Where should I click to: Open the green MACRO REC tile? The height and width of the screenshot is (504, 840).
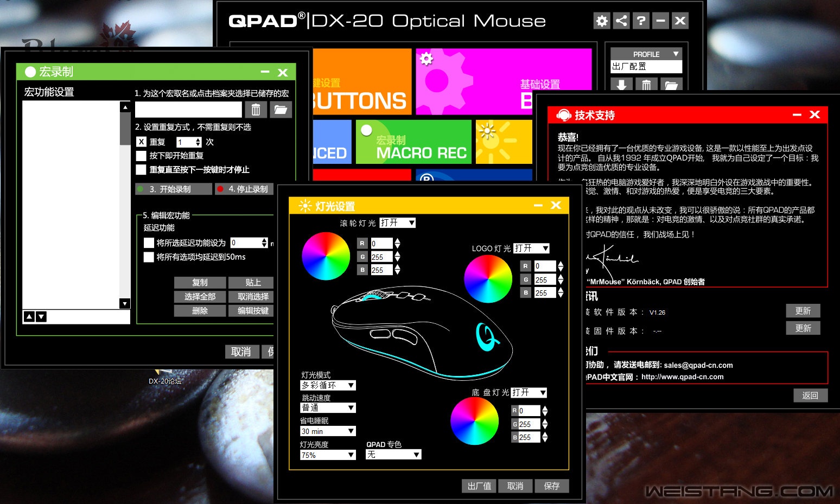coord(413,142)
